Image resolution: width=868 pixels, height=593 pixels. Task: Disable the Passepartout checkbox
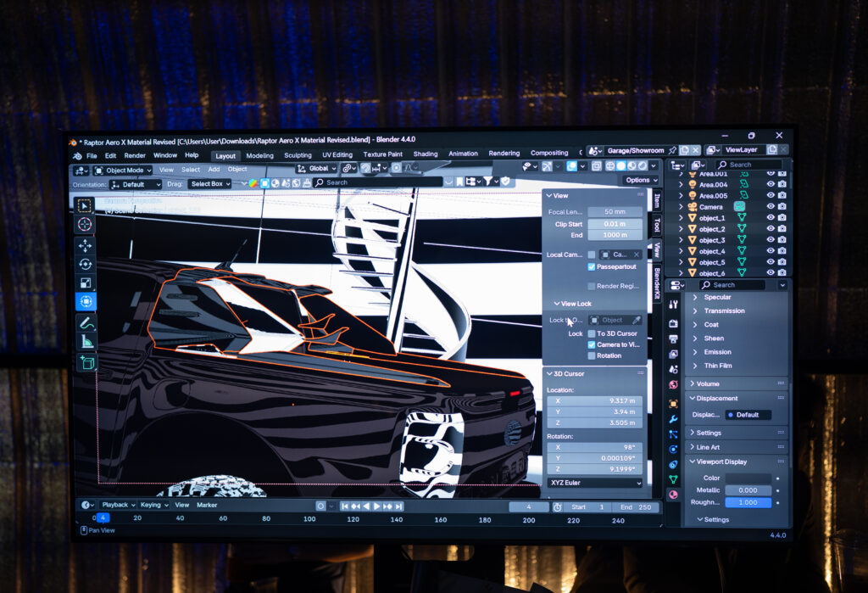pos(592,266)
